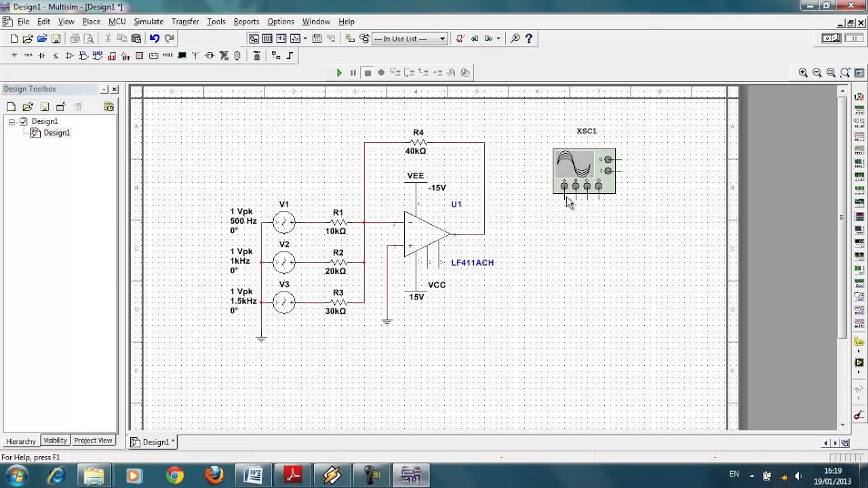
Task: Toggle the pause simulation switch at top right
Action: click(854, 39)
